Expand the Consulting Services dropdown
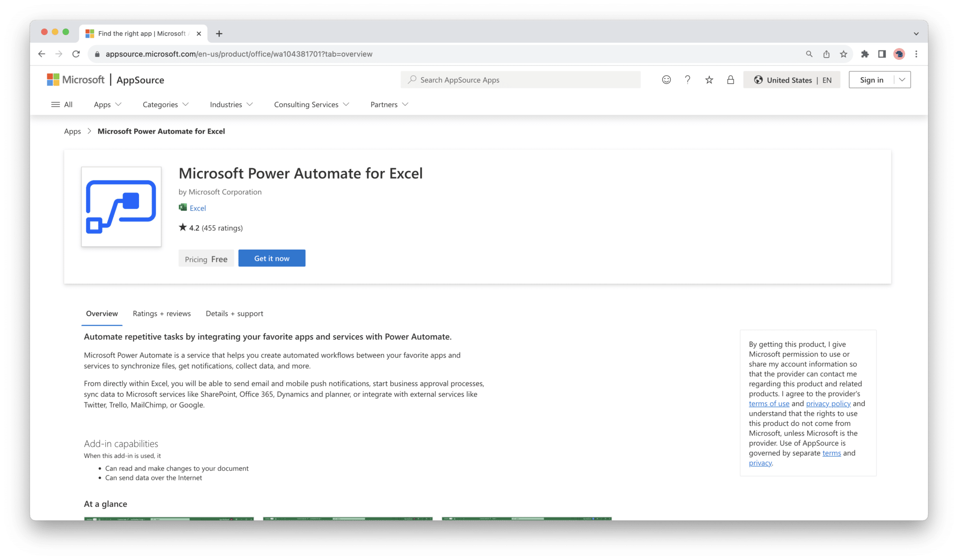The height and width of the screenshot is (560, 958). [x=312, y=105]
